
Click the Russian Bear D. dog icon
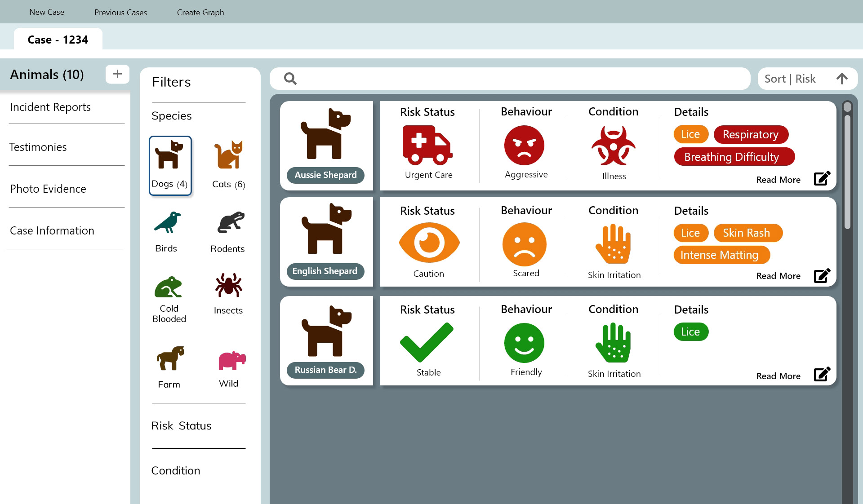pos(326,331)
